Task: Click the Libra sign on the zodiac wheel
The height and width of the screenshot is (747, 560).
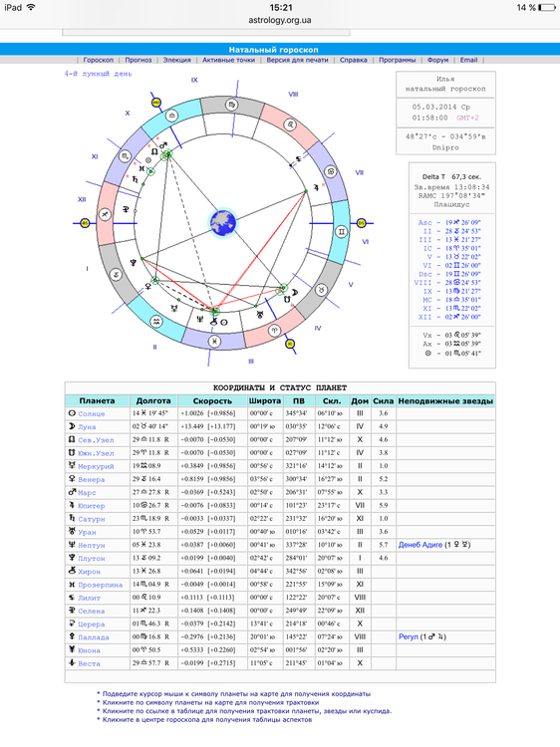Action: [171, 116]
